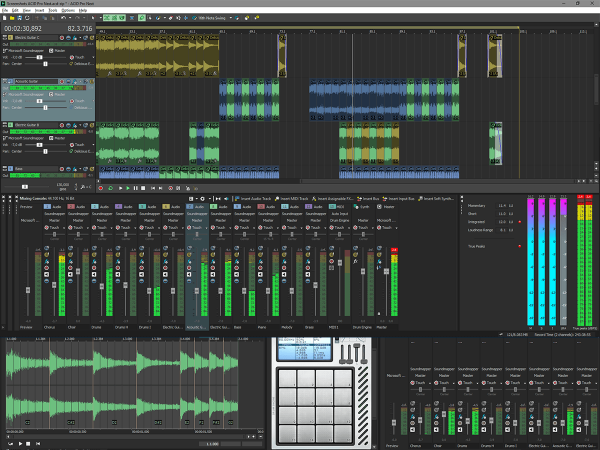The height and width of the screenshot is (450, 600).
Task: Click the Pause button in transport
Action: [x=135, y=188]
